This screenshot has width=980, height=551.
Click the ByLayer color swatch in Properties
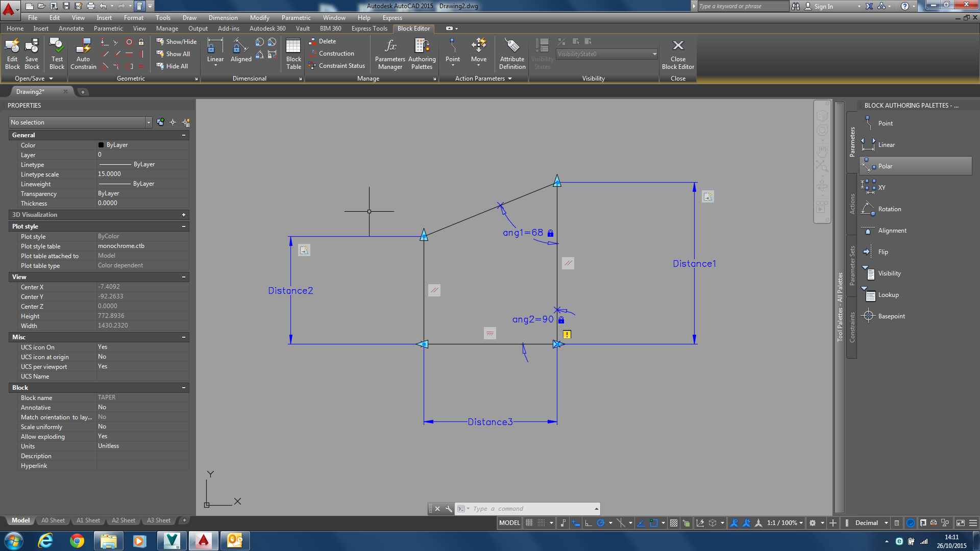tap(101, 145)
